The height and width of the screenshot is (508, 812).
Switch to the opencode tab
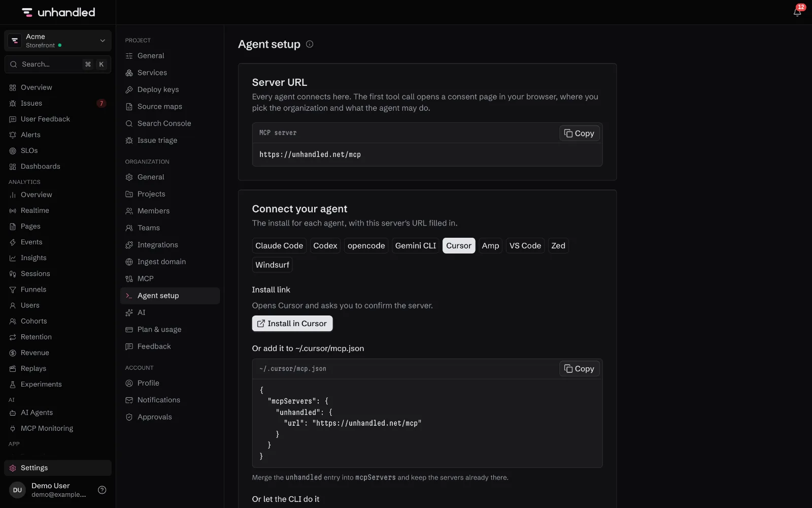(x=366, y=246)
